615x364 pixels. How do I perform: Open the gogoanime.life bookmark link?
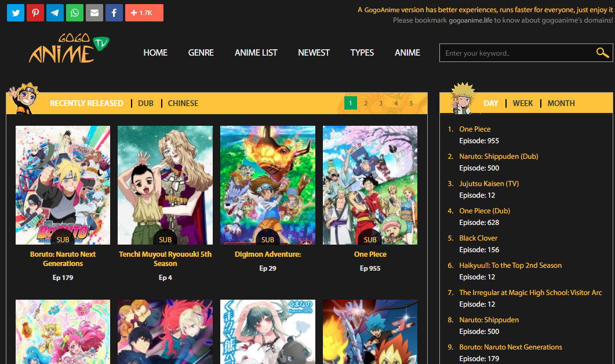point(470,20)
